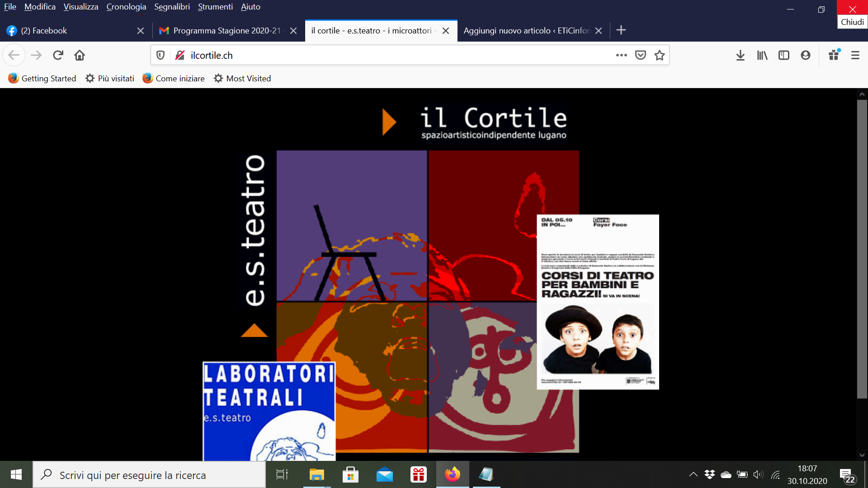868x488 pixels.
Task: Click the il Cortile logo header
Action: (x=493, y=122)
